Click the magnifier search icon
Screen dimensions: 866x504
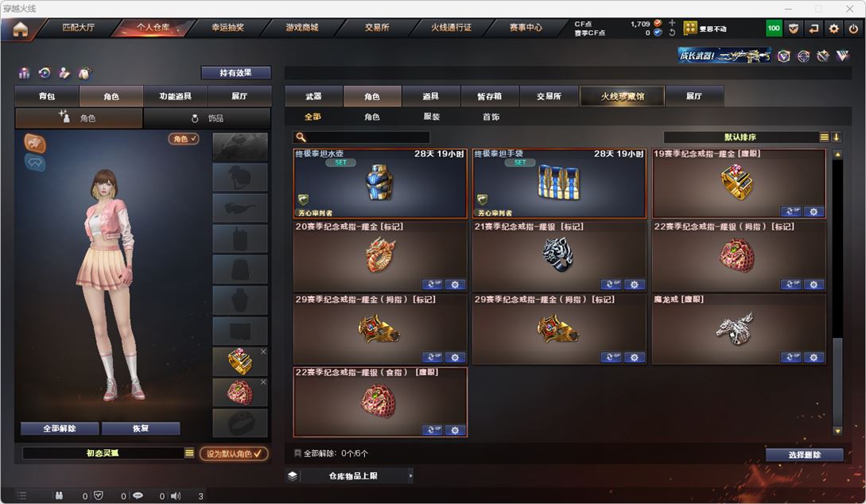(x=301, y=137)
